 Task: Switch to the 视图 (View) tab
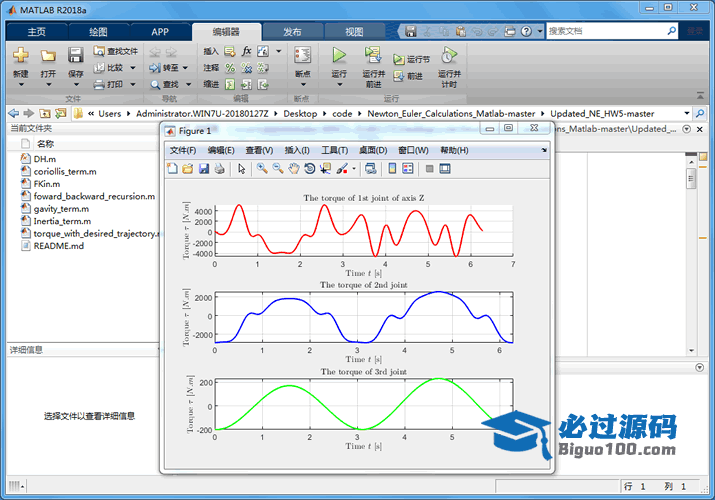click(x=354, y=32)
